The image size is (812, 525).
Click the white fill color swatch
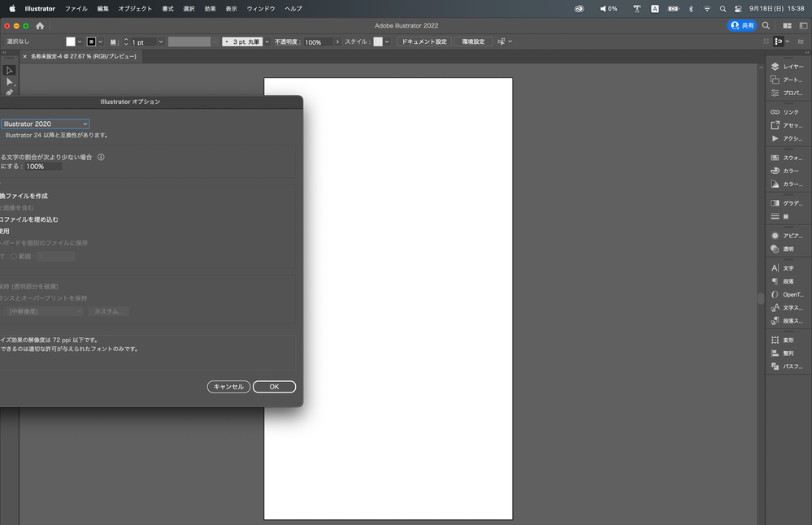click(71, 42)
